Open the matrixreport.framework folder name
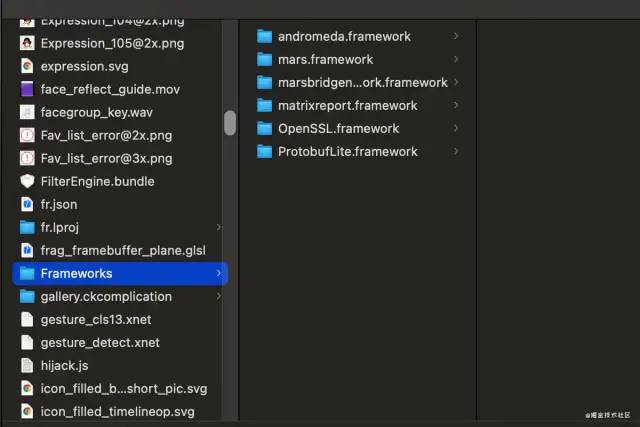Viewport: 640px width, 427px height. click(x=348, y=105)
